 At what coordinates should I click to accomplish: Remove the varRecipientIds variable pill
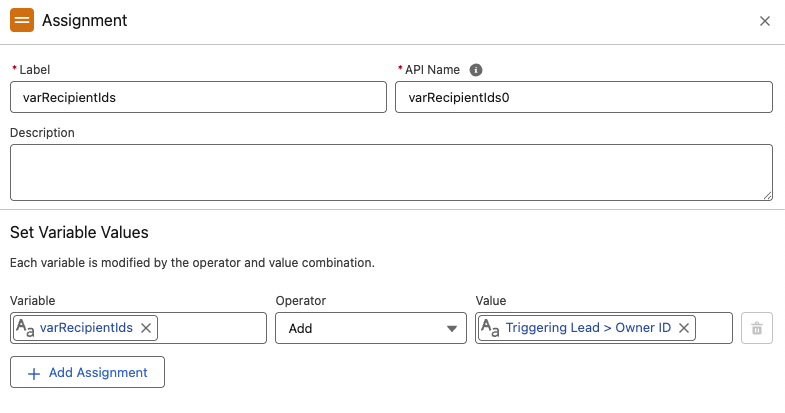pos(146,328)
